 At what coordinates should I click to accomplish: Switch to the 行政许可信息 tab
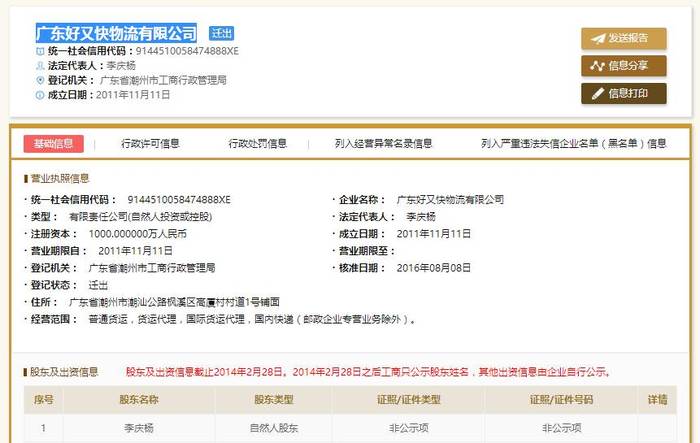150,144
